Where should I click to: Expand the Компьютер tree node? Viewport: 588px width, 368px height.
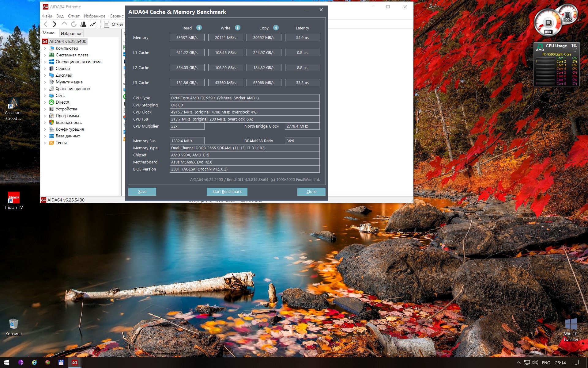[45, 48]
